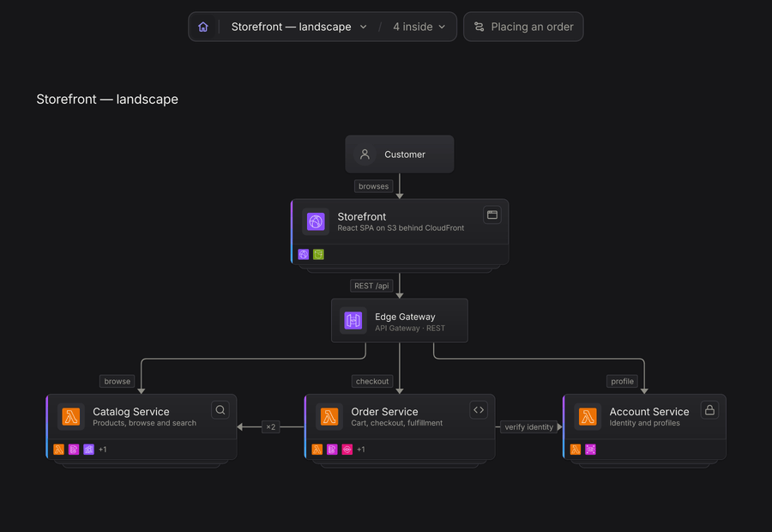Open the Storefront node title

tap(361, 216)
